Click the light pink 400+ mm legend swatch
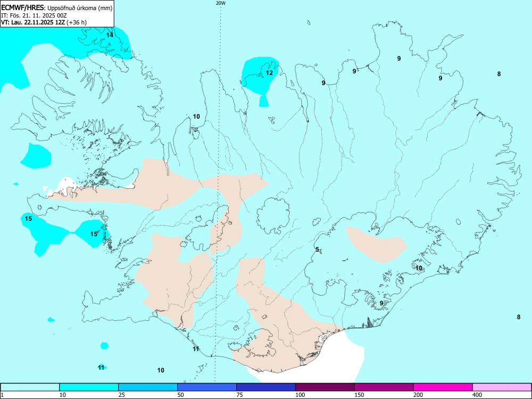 (x=502, y=387)
